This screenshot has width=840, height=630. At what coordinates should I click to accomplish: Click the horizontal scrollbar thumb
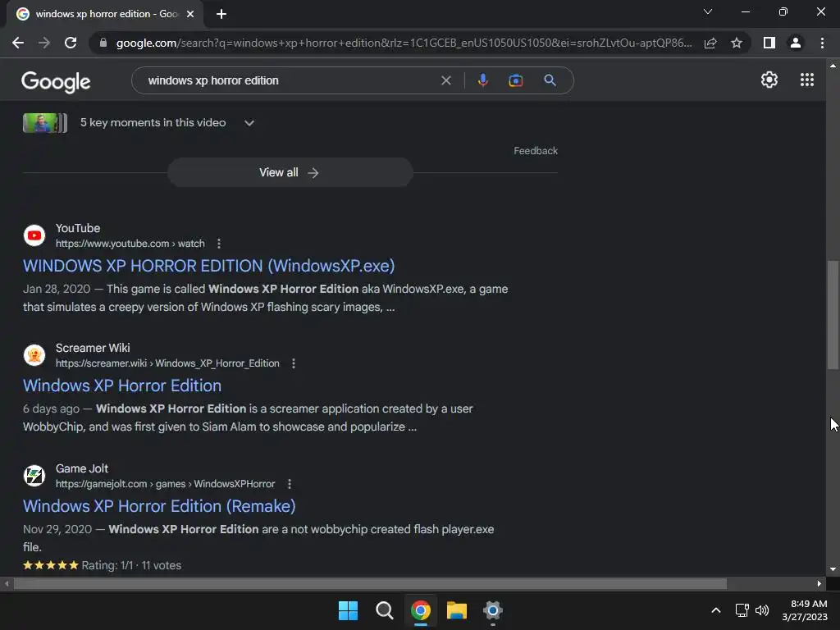coord(370,584)
